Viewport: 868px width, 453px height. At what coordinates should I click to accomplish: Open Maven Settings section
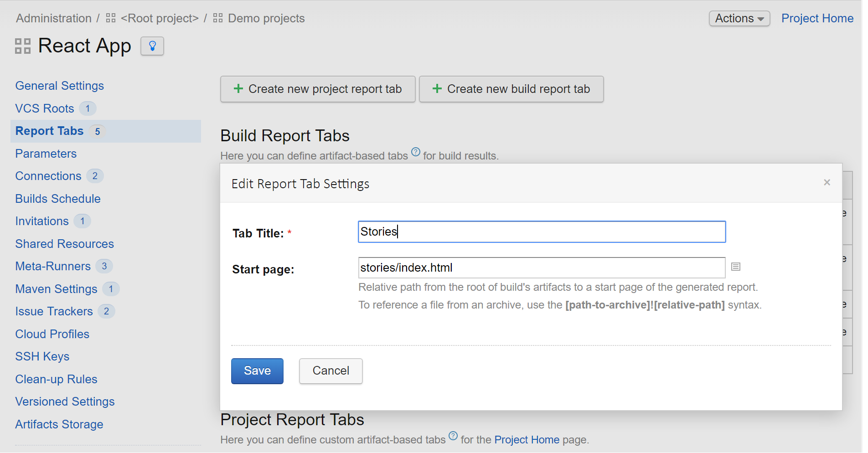56,289
